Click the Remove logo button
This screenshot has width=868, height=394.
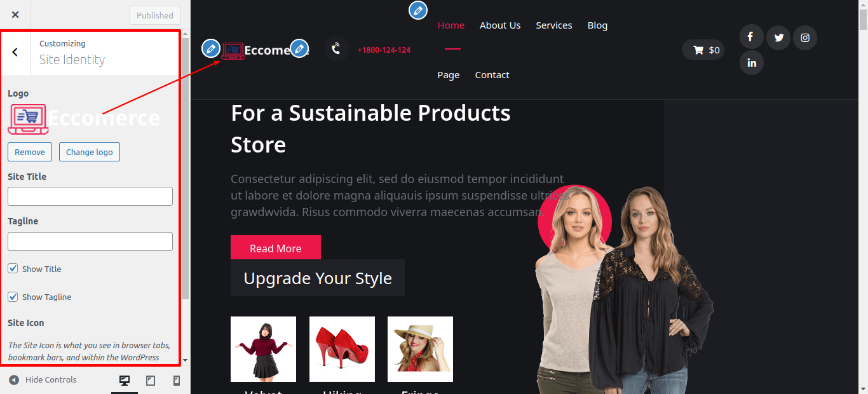pyautogui.click(x=30, y=152)
